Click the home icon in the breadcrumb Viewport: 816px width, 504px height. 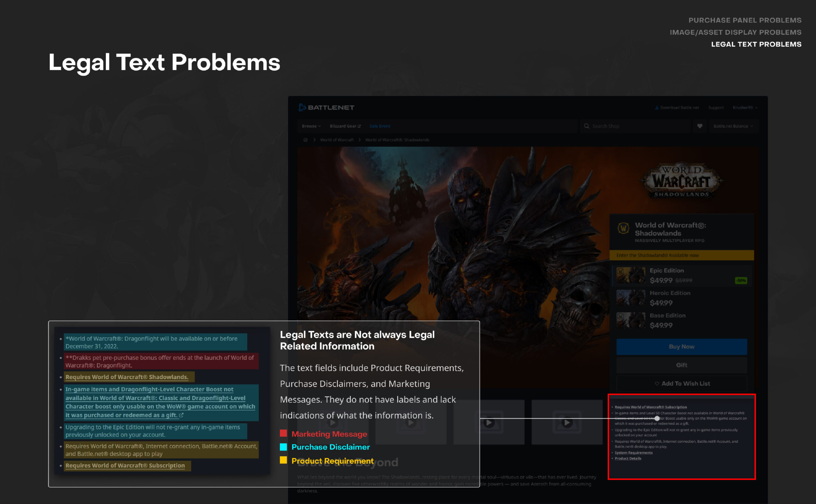tap(305, 140)
